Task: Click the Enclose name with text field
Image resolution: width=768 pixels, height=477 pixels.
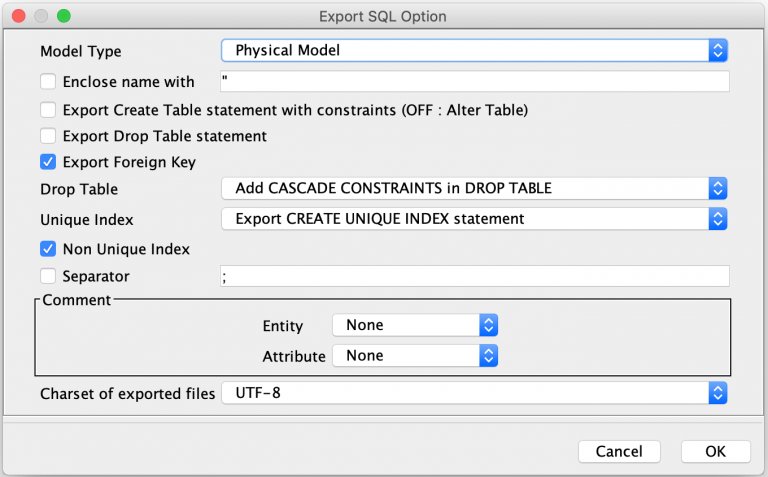Action: click(474, 82)
